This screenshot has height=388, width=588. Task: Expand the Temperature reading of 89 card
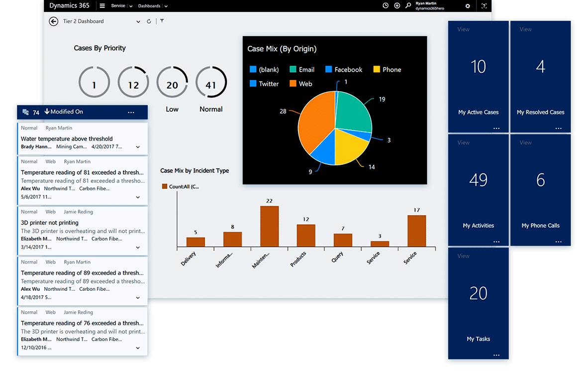138,298
